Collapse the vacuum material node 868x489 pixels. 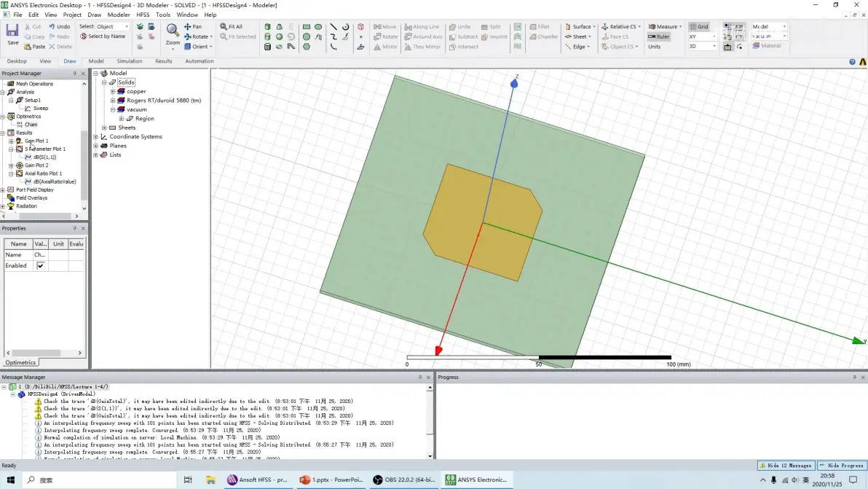click(113, 109)
